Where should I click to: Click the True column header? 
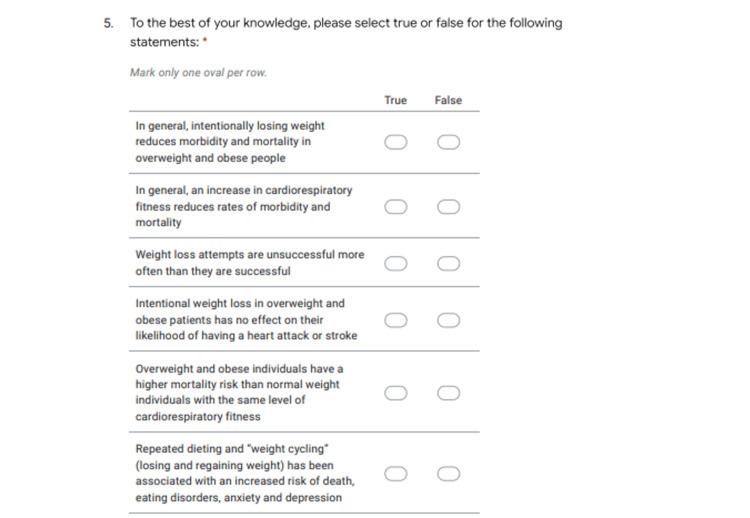click(396, 100)
